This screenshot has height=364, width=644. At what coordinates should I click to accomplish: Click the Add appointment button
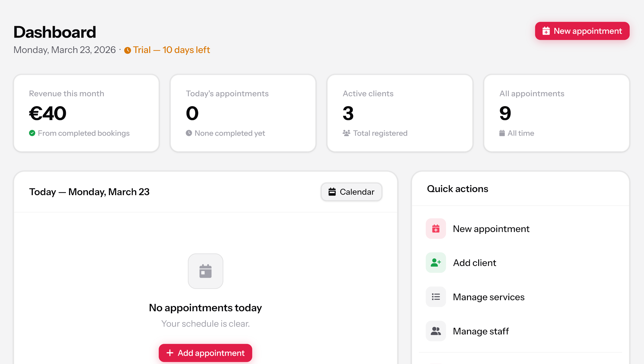coord(205,353)
